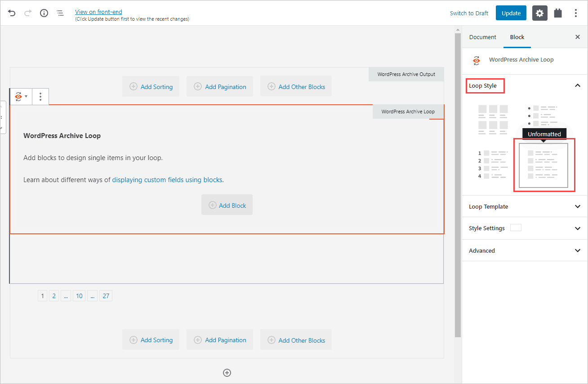The height and width of the screenshot is (384, 588).
Task: Click the WordPress Archive Loop corner label tag
Action: 408,112
